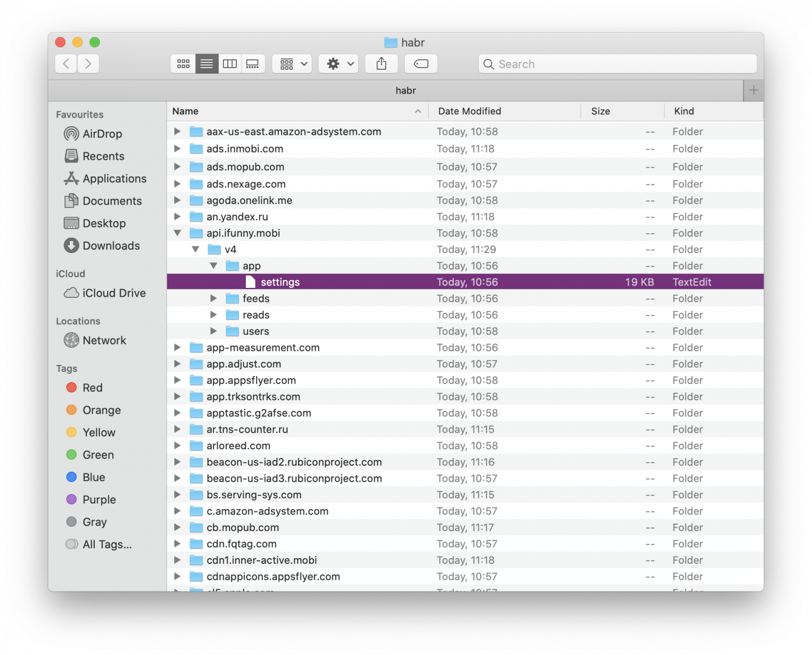The height and width of the screenshot is (655, 812).
Task: Expand the feeds folder
Action: (213, 298)
